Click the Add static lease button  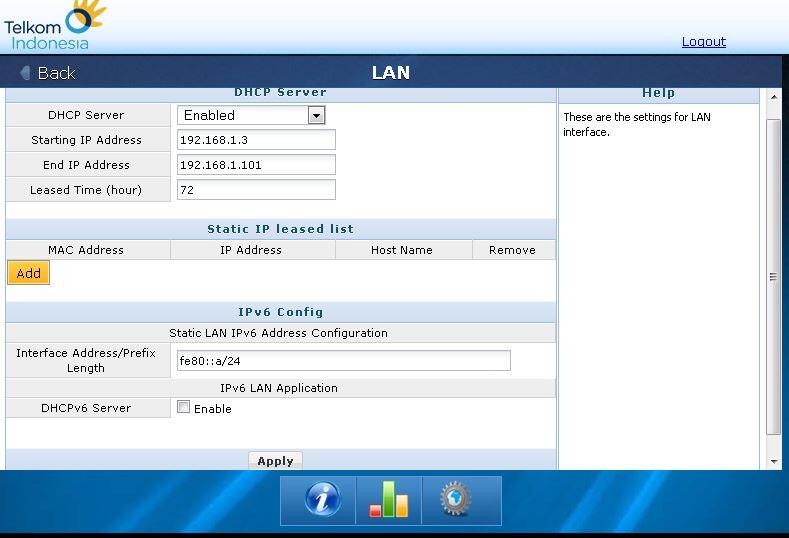[29, 273]
